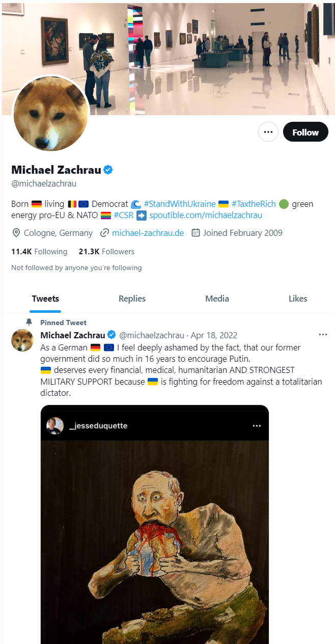Open the Likes tab
The height and width of the screenshot is (644, 335).
pos(298,299)
